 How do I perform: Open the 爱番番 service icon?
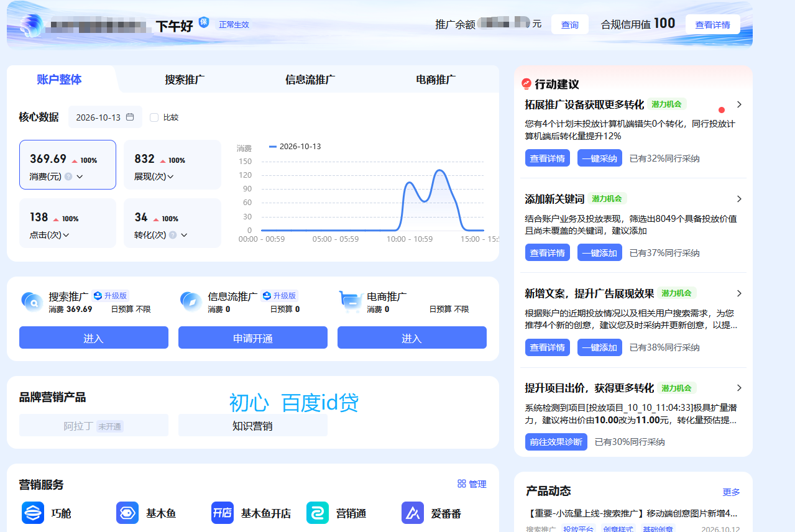[413, 513]
